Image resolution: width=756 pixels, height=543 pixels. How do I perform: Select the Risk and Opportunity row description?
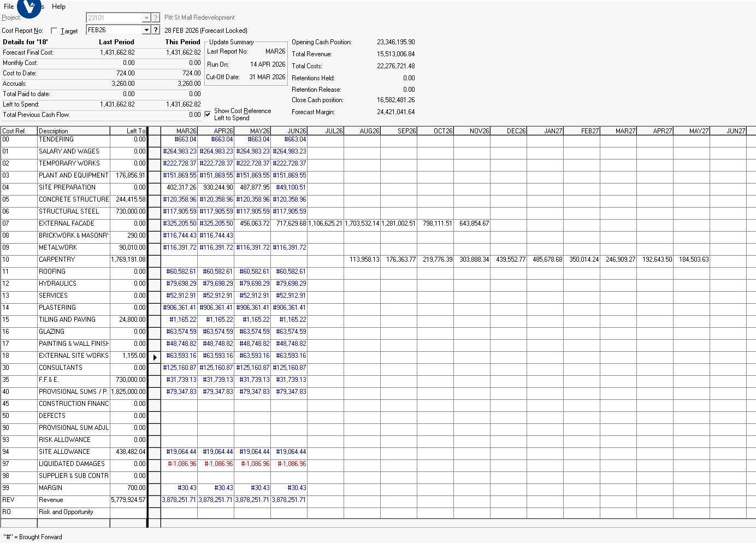(74, 512)
